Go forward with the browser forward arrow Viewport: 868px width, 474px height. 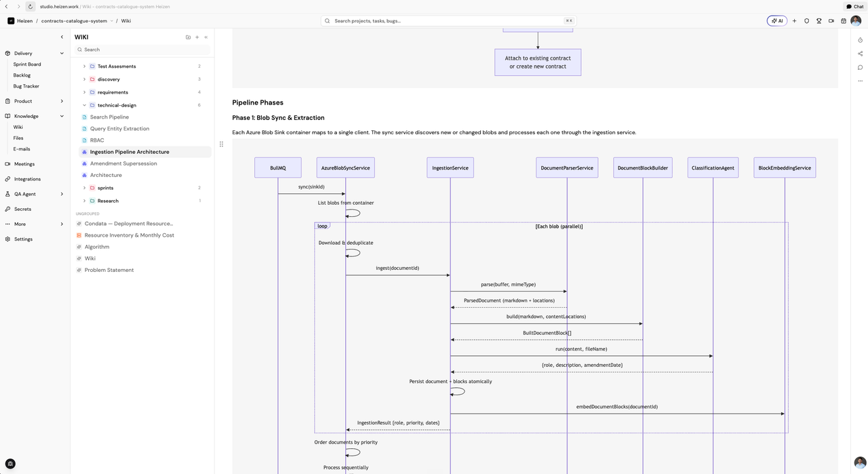(18, 6)
